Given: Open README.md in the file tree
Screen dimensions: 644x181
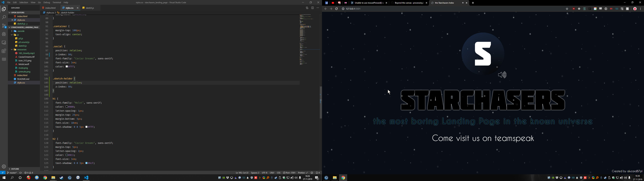Looking at the screenshot, I should point(23,79).
